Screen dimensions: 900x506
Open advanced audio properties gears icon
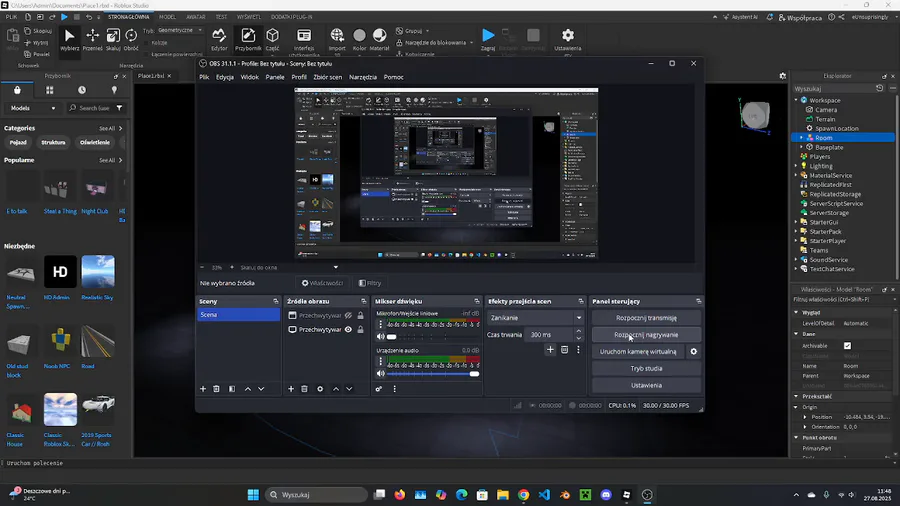coord(379,389)
